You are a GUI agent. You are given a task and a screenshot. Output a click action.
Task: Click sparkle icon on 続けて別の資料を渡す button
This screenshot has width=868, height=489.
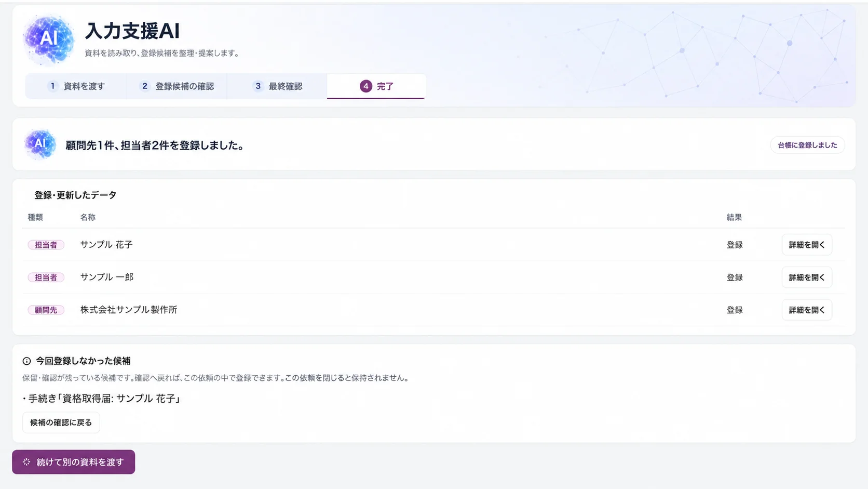click(26, 462)
